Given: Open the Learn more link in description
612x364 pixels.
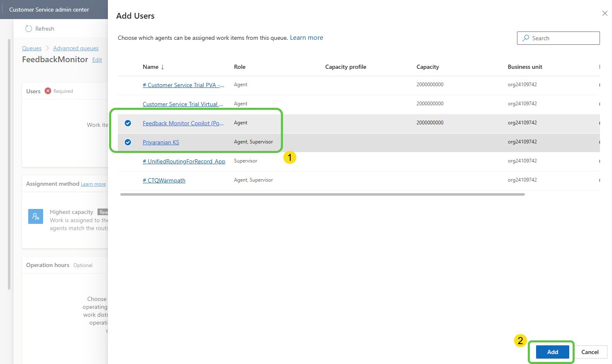Looking at the screenshot, I should 306,38.
